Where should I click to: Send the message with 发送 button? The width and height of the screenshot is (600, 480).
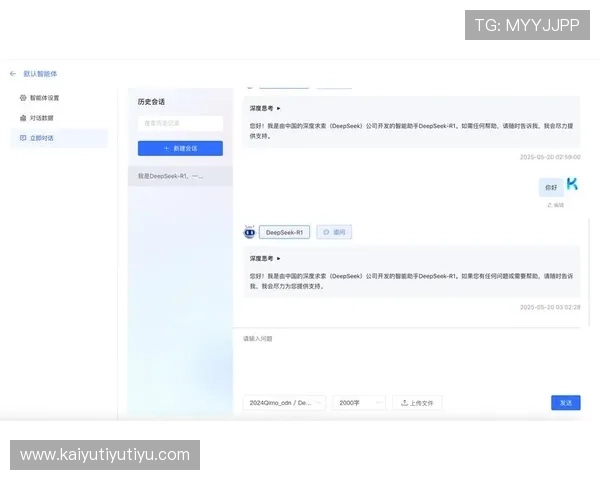click(566, 403)
